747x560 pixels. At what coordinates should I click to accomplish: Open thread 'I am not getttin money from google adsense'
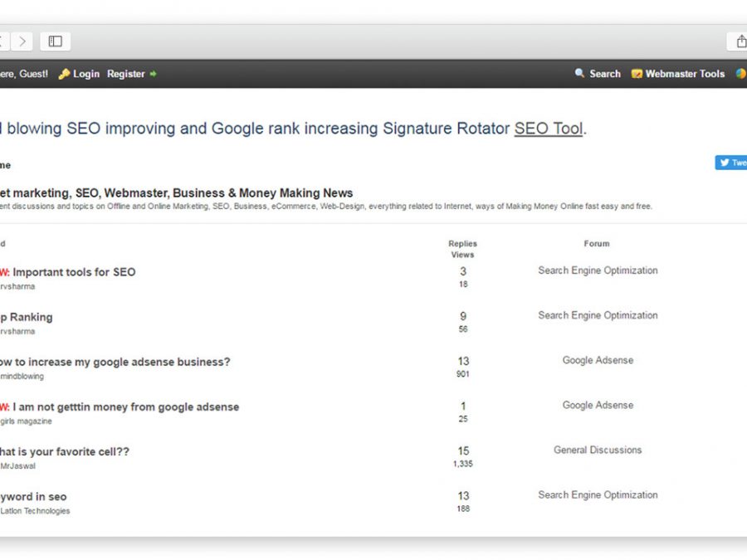coord(125,407)
